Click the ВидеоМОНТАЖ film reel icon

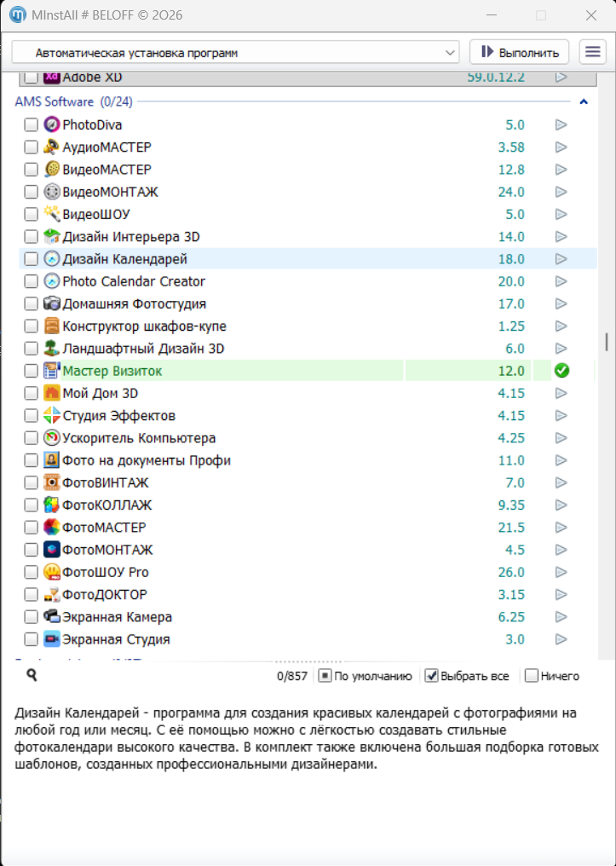click(51, 192)
